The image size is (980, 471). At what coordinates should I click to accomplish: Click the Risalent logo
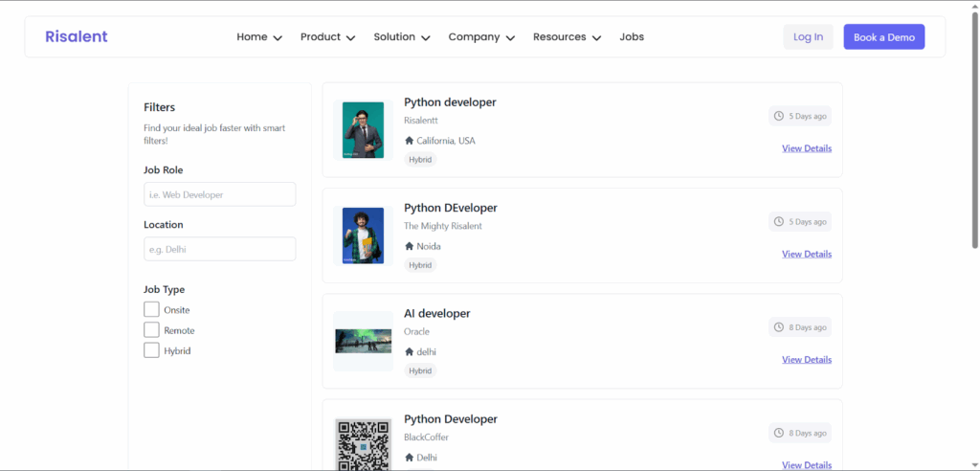tap(77, 36)
